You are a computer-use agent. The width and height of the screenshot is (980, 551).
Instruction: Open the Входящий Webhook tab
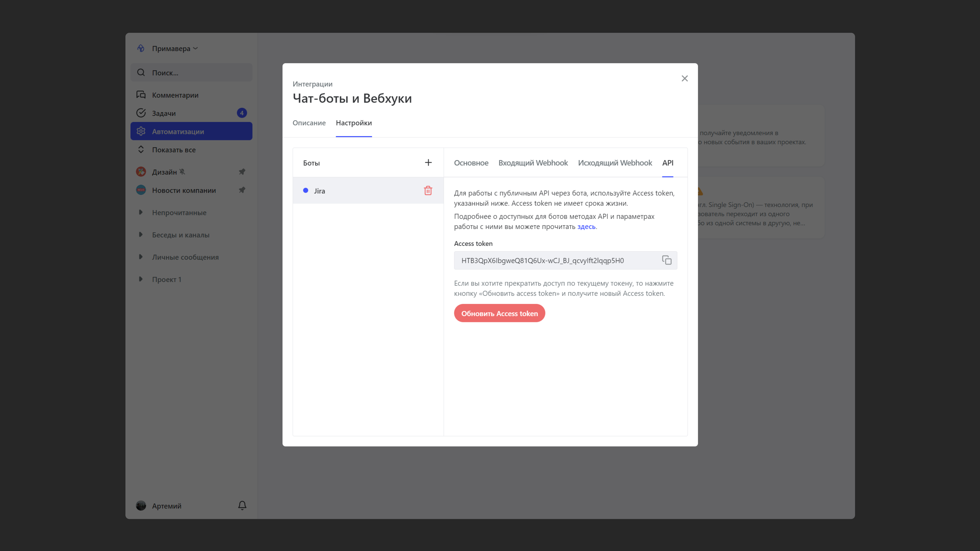(x=533, y=163)
